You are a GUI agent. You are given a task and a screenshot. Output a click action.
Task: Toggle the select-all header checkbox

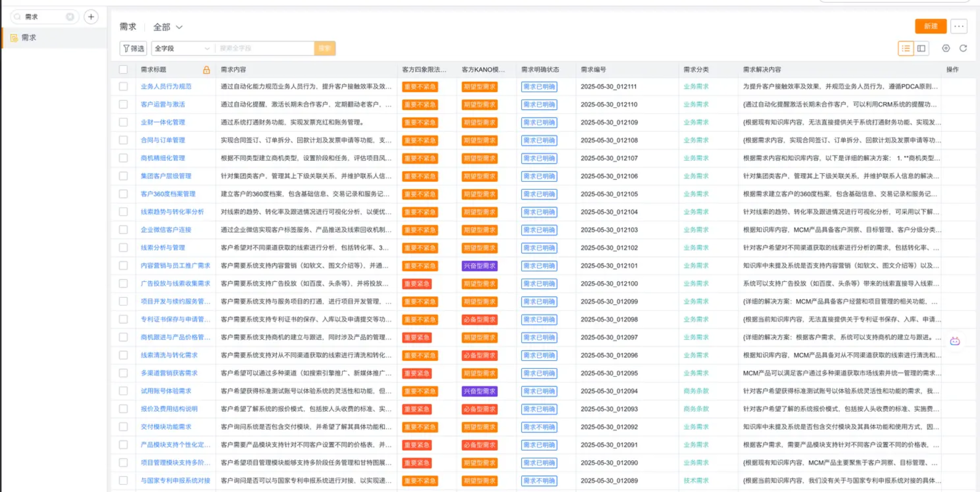(123, 70)
